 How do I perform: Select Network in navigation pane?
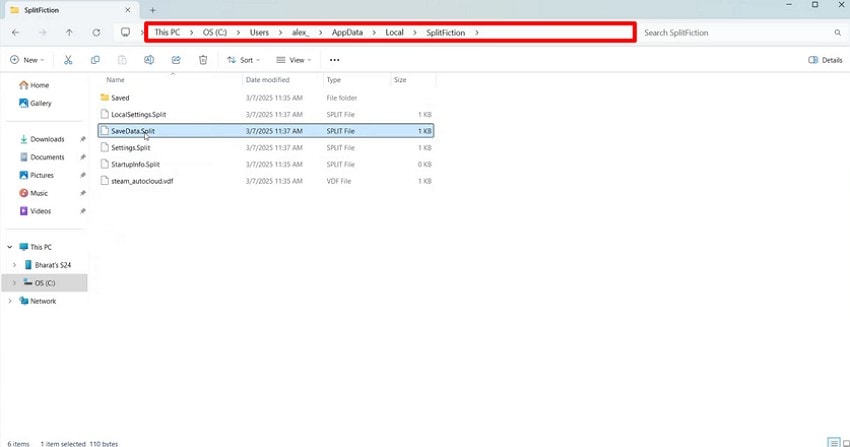(x=38, y=301)
